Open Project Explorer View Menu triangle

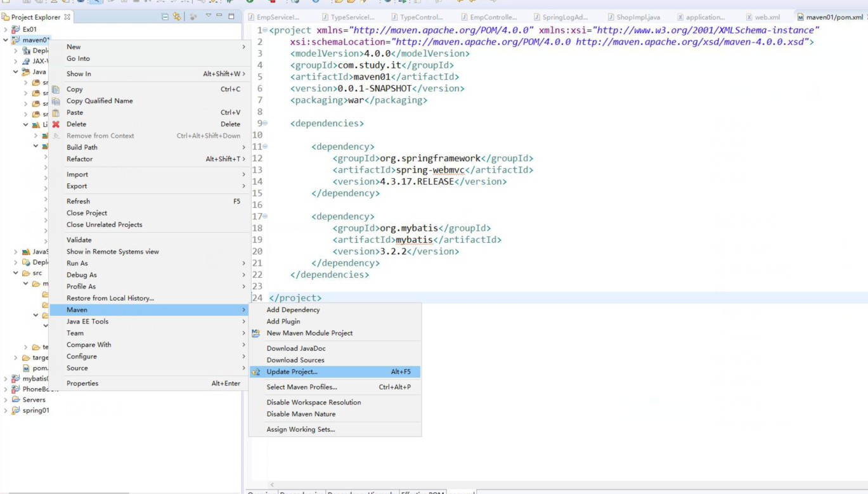coord(208,16)
